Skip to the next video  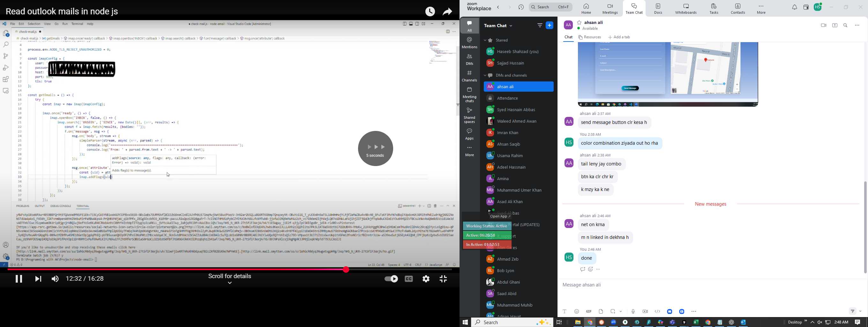click(38, 279)
